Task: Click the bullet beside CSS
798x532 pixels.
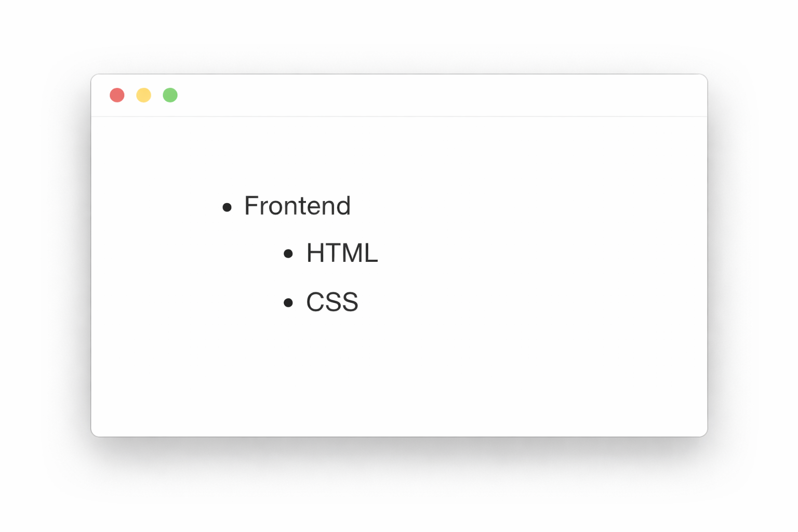Action: (288, 302)
